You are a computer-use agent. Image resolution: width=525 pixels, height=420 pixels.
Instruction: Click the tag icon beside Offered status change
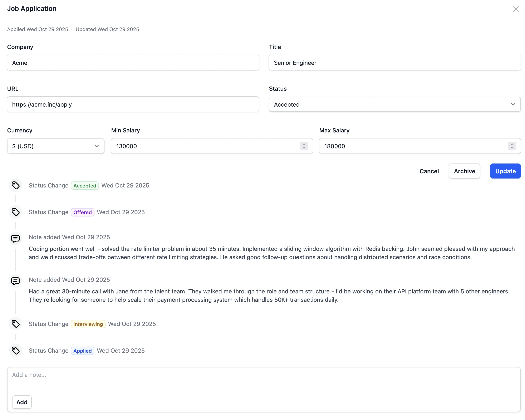15,212
